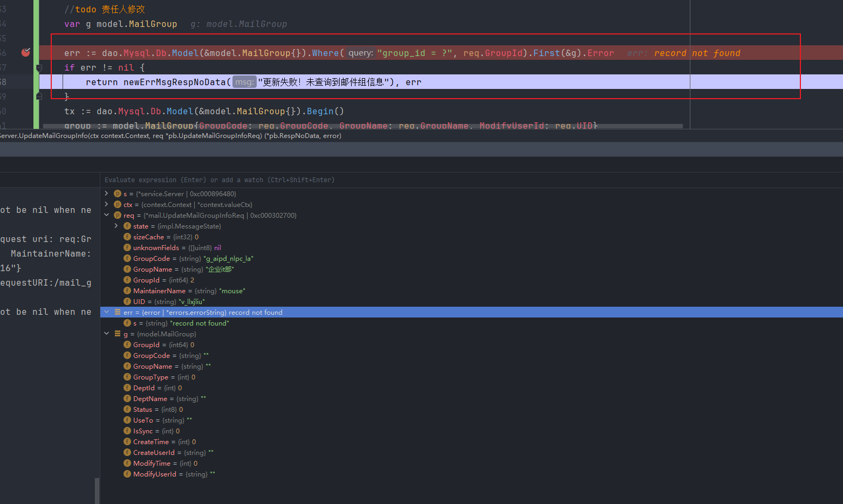This screenshot has height=504, width=843.
Task: Click the field icon next to UID
Action: tap(127, 301)
